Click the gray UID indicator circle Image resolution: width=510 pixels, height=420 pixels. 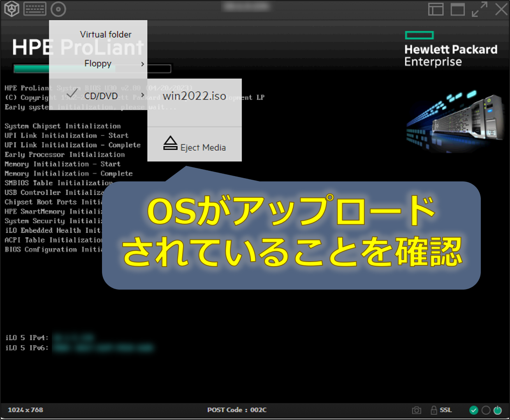click(486, 410)
